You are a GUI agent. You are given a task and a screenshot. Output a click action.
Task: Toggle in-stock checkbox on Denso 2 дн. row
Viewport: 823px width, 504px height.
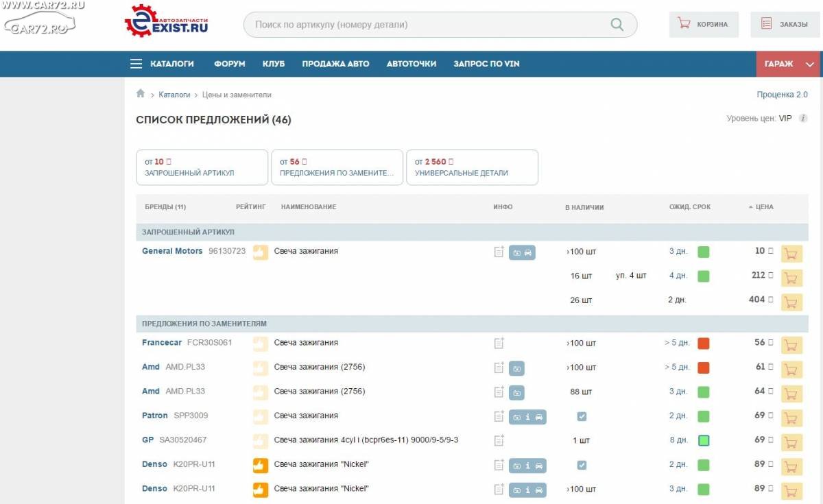582,465
